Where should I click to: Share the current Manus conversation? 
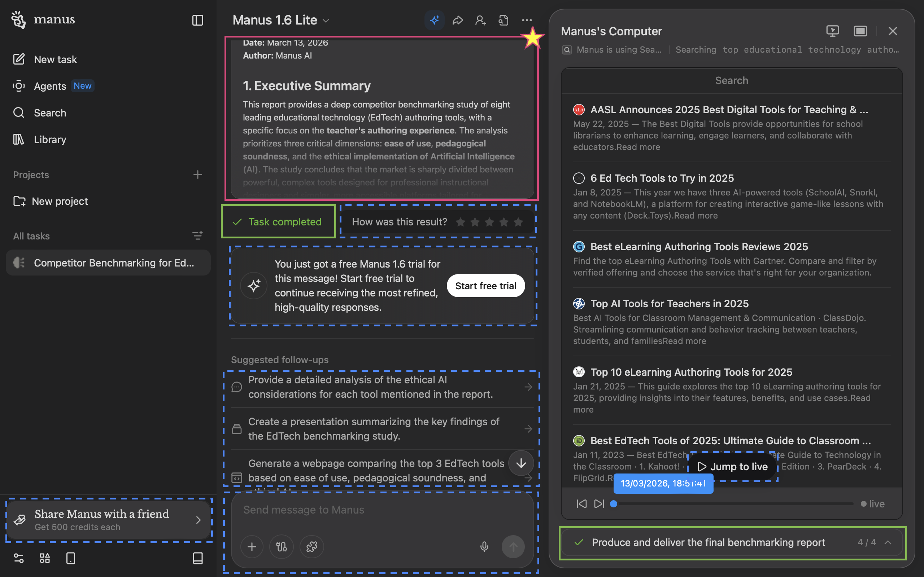[x=457, y=20]
